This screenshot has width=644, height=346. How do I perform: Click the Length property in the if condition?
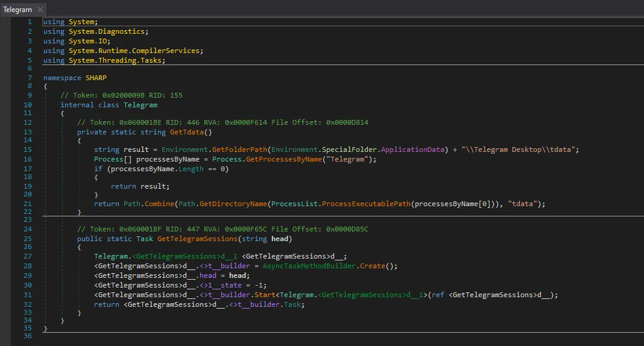click(192, 169)
